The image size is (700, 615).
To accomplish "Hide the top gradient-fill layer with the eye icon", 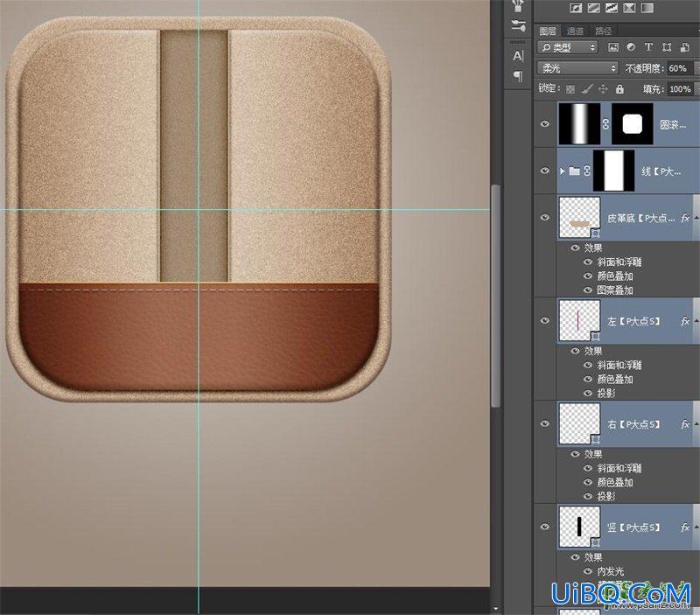I will [x=545, y=124].
